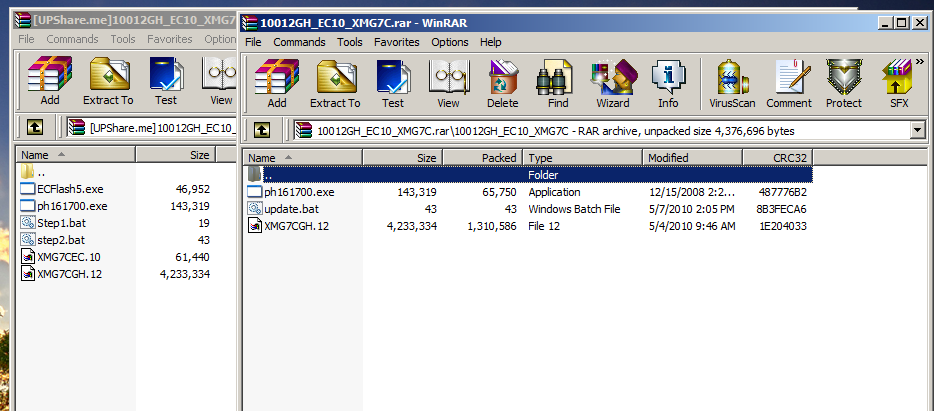Go up one level in front window

point(262,130)
